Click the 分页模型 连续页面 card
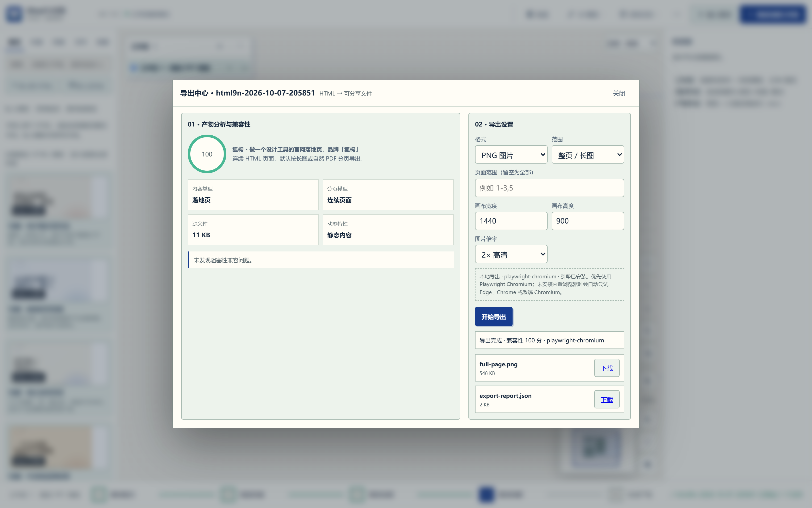This screenshot has height=508, width=812. tap(388, 195)
